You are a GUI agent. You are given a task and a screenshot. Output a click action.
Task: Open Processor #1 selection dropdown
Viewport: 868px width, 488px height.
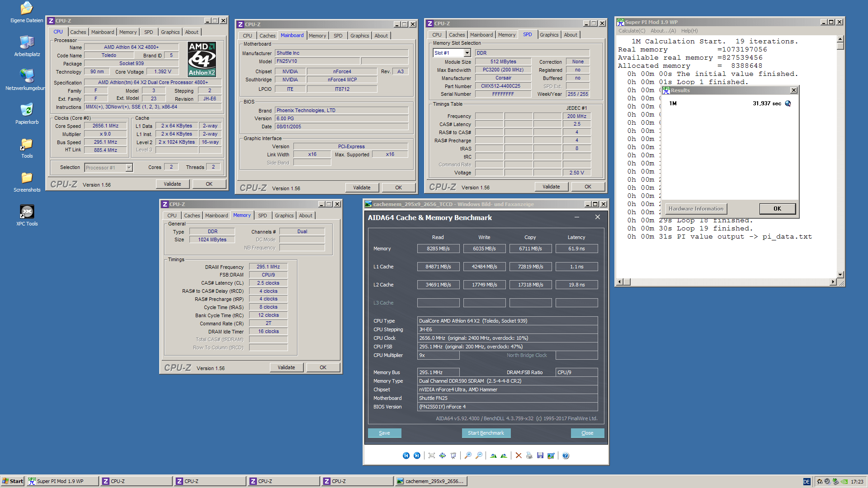coord(129,168)
